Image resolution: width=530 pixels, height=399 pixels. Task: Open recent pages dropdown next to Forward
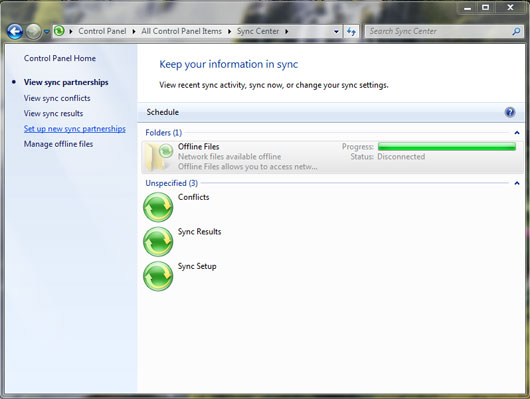click(47, 32)
